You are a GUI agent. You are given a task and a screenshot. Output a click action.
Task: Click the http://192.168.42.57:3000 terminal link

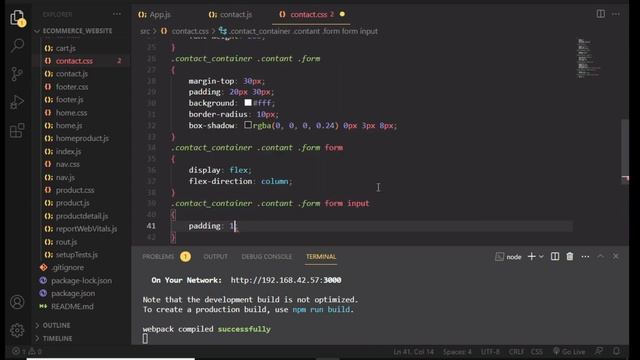286,280
